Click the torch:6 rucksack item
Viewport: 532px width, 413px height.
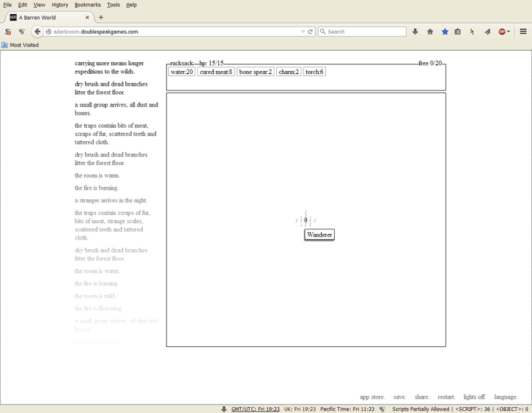315,71
